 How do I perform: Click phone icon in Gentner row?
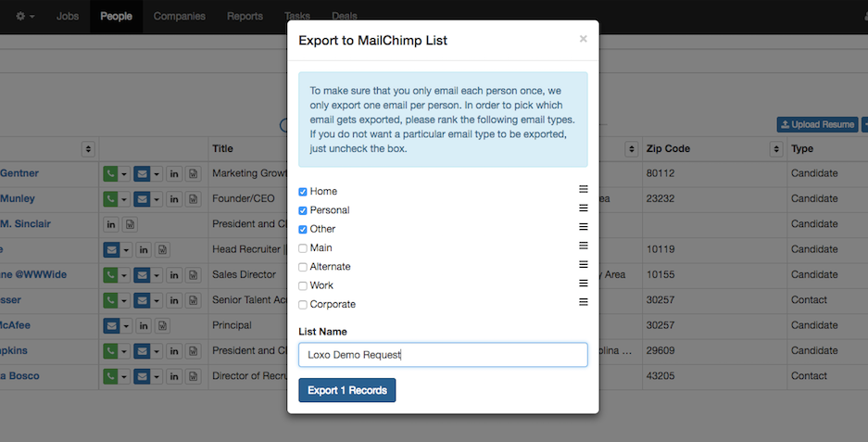pyautogui.click(x=110, y=173)
